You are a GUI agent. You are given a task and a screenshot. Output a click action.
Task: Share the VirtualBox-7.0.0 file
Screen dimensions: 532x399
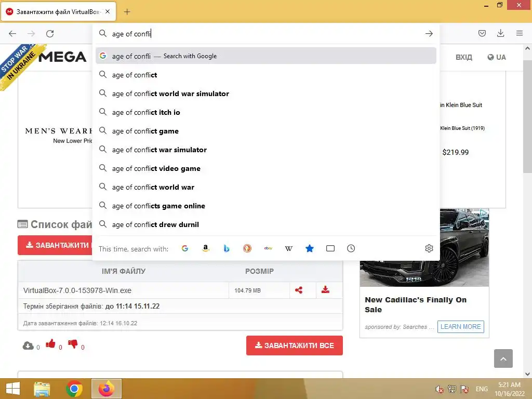(x=299, y=290)
